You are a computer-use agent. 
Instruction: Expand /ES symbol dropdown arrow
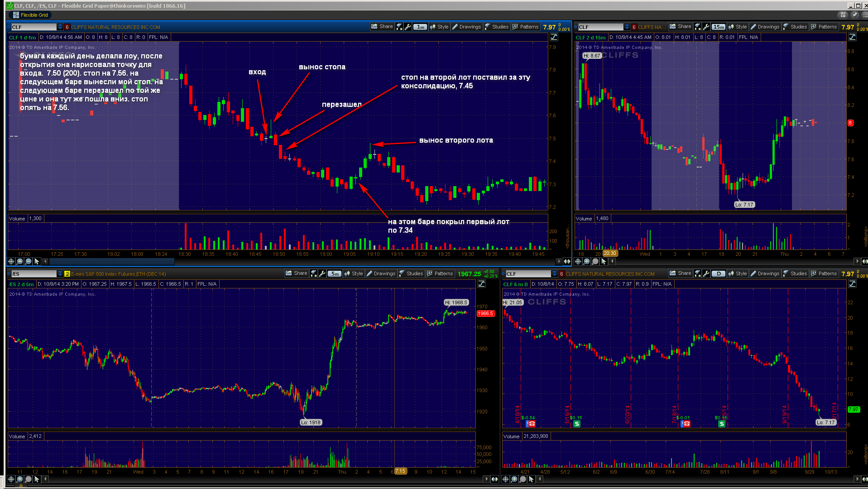pos(60,274)
